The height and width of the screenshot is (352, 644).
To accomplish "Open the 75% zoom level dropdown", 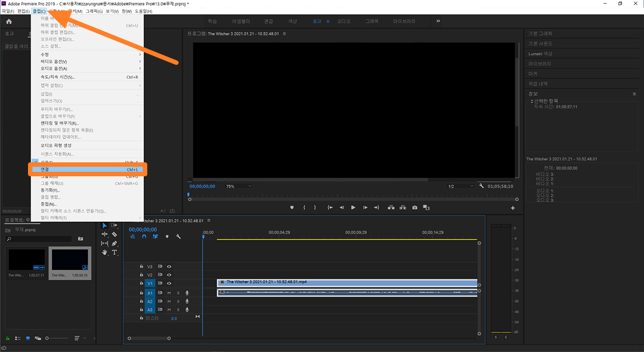I will tap(239, 186).
